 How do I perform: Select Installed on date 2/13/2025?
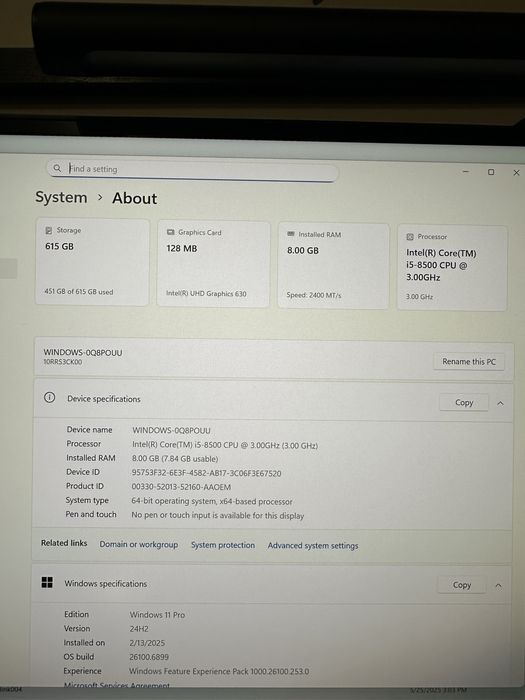pyautogui.click(x=147, y=643)
